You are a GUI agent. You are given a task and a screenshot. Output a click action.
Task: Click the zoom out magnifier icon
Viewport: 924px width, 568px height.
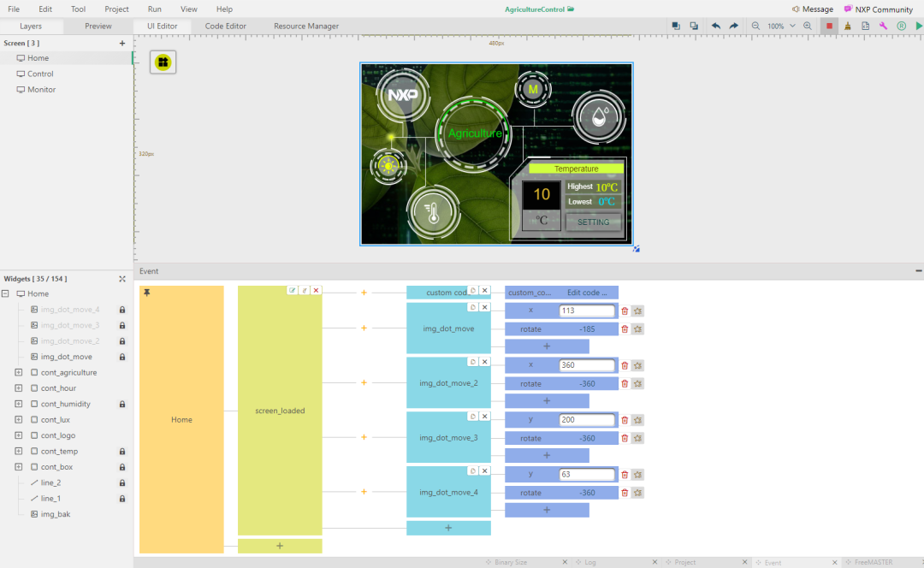pyautogui.click(x=755, y=26)
